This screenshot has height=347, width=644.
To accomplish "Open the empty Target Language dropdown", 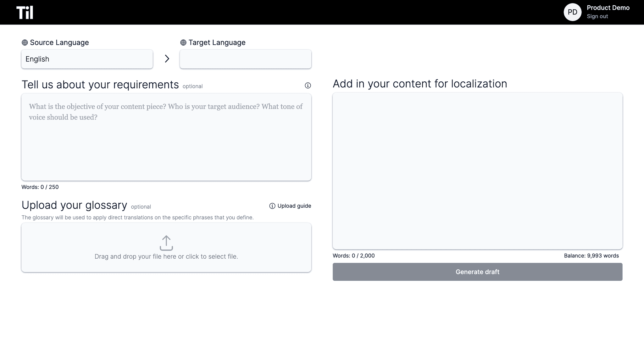I will click(245, 59).
